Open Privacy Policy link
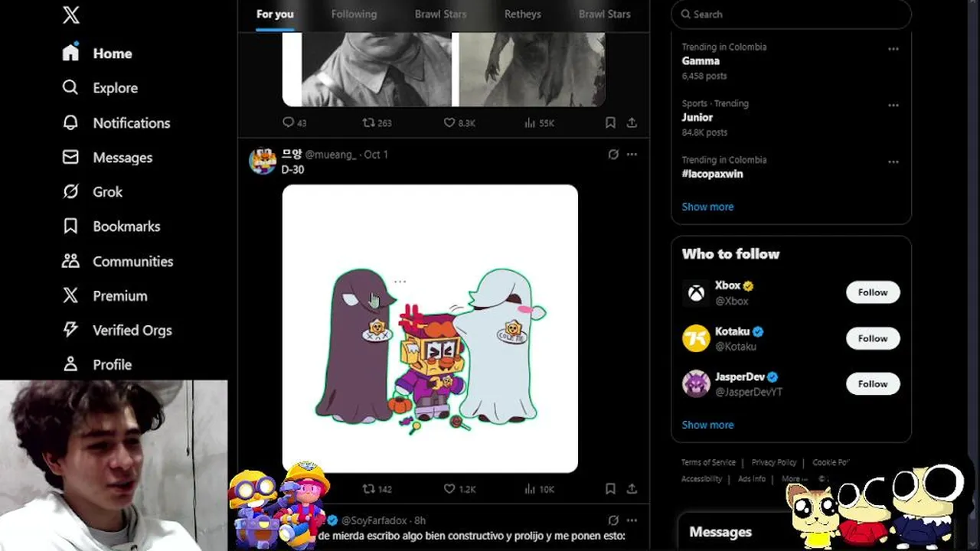 [774, 462]
